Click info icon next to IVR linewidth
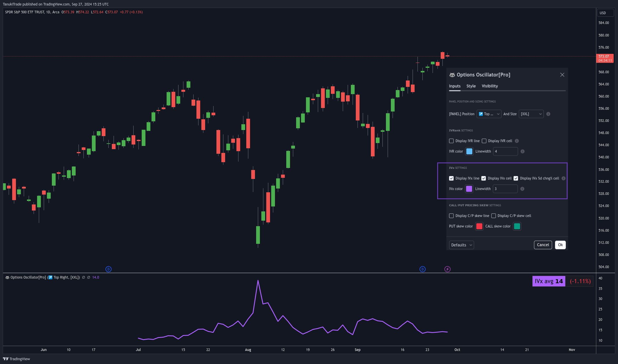Viewport: 618px width, 364px height. pyautogui.click(x=522, y=151)
